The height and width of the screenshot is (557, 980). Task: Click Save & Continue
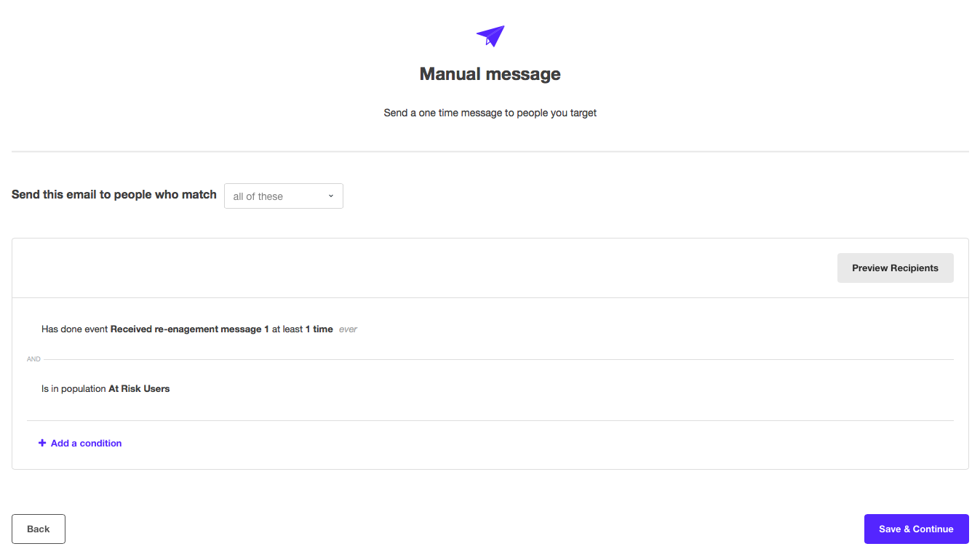point(916,529)
